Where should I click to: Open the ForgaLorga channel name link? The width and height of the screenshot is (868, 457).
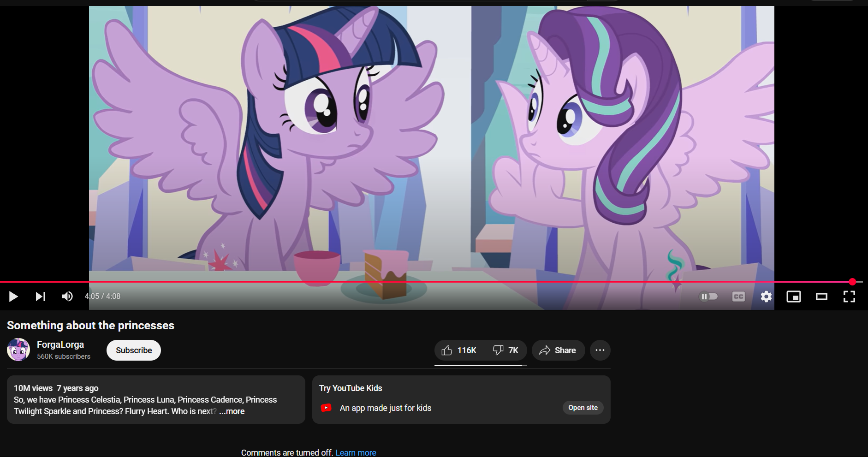pyautogui.click(x=60, y=344)
